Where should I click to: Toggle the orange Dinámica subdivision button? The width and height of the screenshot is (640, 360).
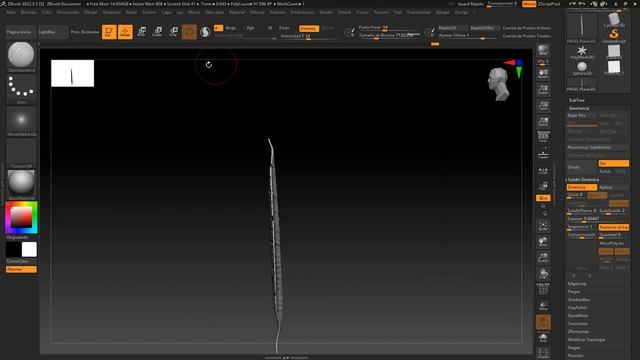tap(582, 187)
